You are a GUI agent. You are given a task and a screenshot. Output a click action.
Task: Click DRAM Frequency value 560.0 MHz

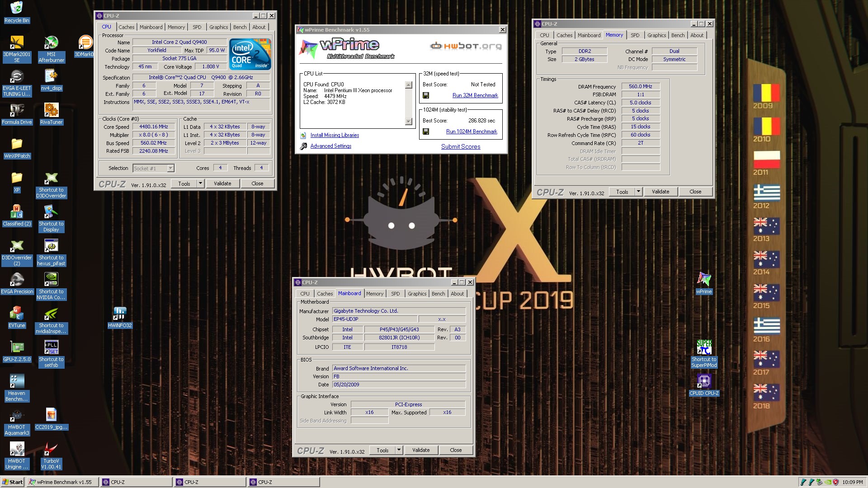pyautogui.click(x=641, y=86)
